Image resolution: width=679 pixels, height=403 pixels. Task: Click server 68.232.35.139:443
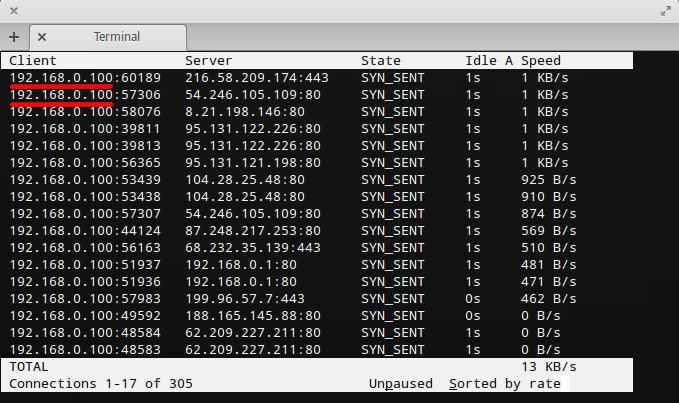coord(253,248)
